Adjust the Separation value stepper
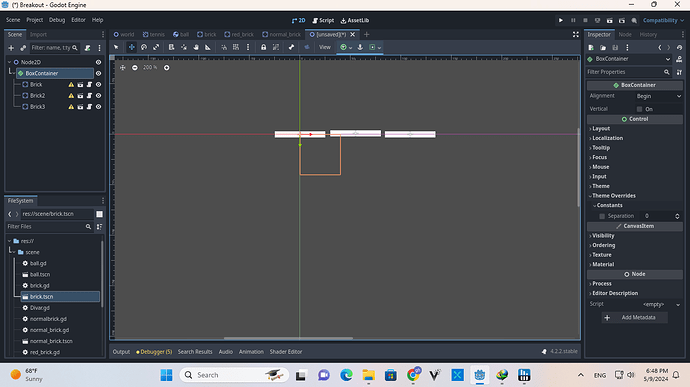The height and width of the screenshot is (387, 690). [x=677, y=216]
